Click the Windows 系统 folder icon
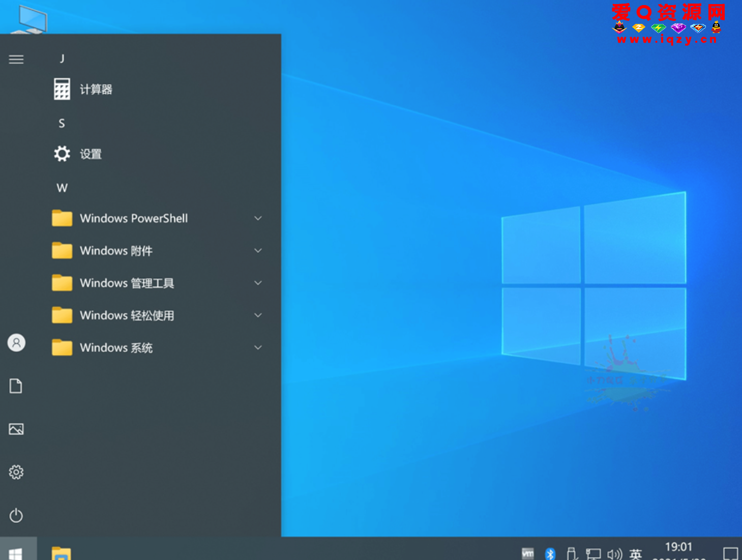This screenshot has width=742, height=560. (x=62, y=347)
